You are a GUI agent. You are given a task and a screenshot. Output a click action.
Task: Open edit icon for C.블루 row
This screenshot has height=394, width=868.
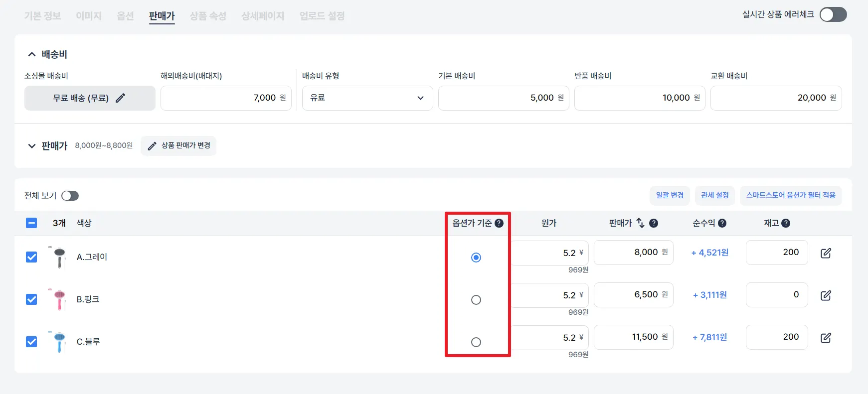tap(826, 338)
